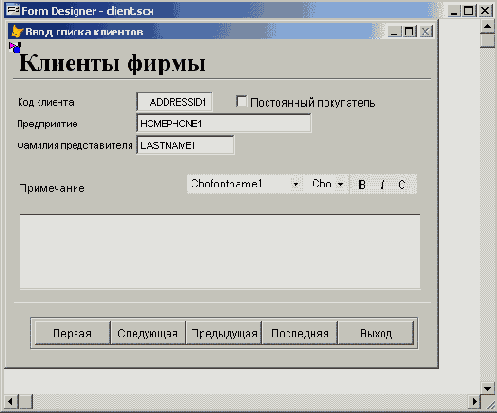Click the vertical scrollbar down arrow
497x413 pixels.
pos(487,388)
